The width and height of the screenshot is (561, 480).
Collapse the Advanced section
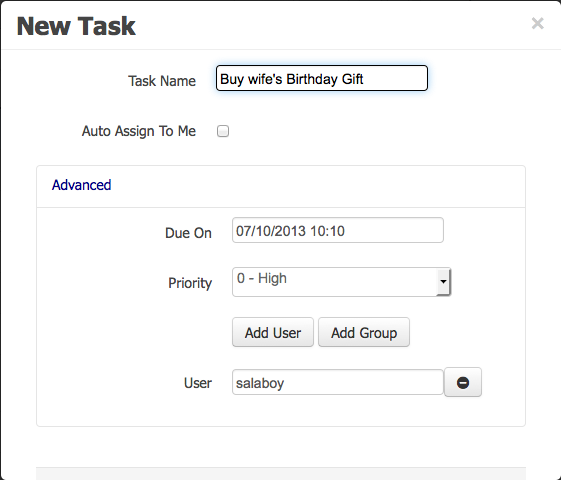(82, 185)
